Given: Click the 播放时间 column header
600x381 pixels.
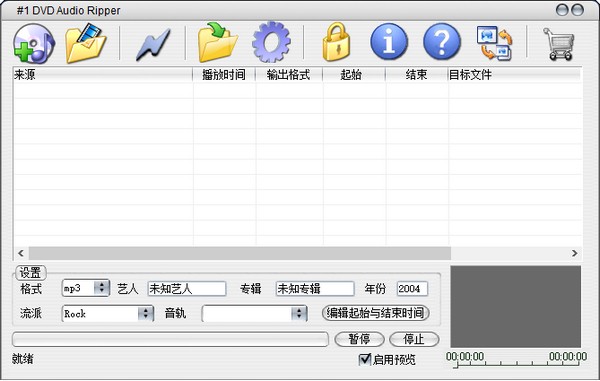Looking at the screenshot, I should (x=224, y=75).
